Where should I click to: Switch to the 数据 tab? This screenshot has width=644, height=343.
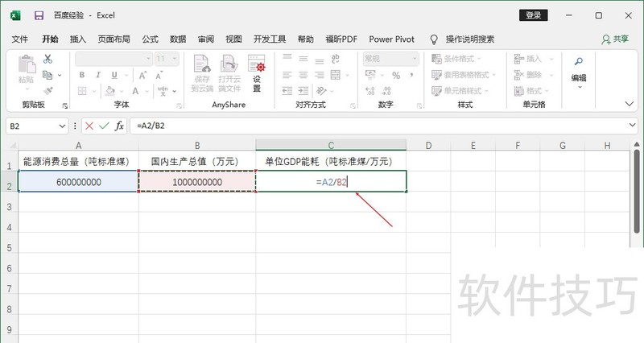[178, 39]
